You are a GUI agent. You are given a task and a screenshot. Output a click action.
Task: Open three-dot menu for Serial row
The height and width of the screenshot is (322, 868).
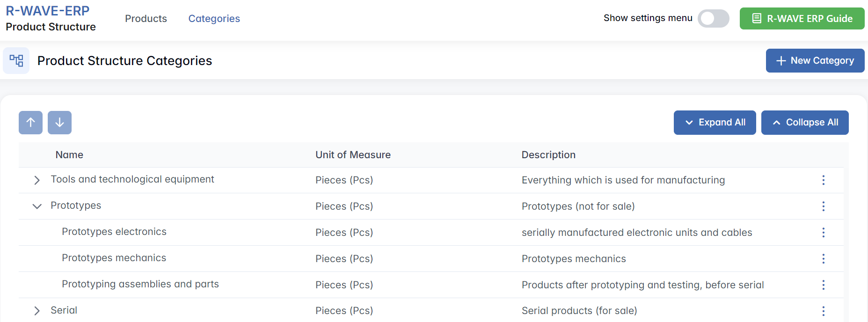823,311
